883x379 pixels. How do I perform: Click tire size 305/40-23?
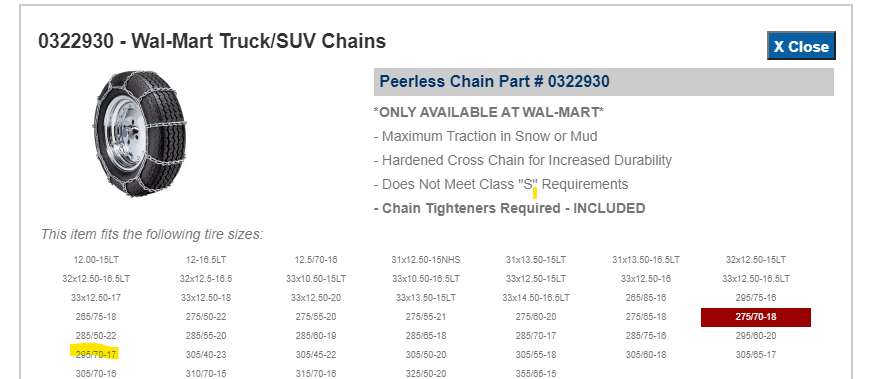pos(206,355)
